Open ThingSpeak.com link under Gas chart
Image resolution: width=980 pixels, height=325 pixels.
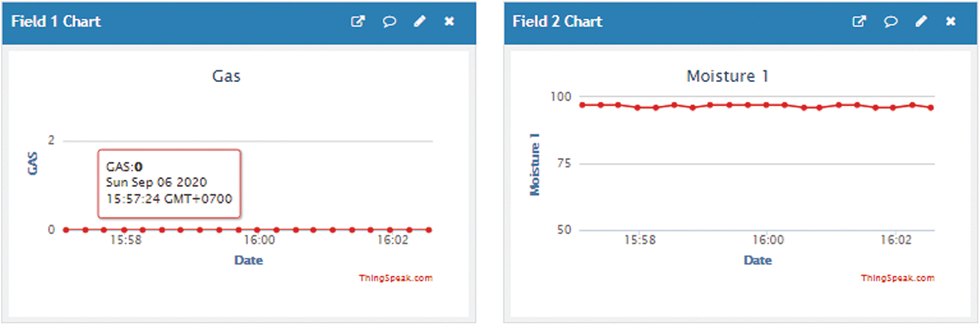(x=395, y=278)
